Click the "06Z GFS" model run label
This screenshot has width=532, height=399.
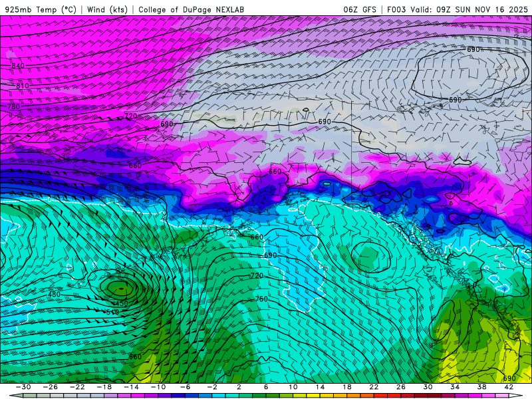click(x=360, y=9)
